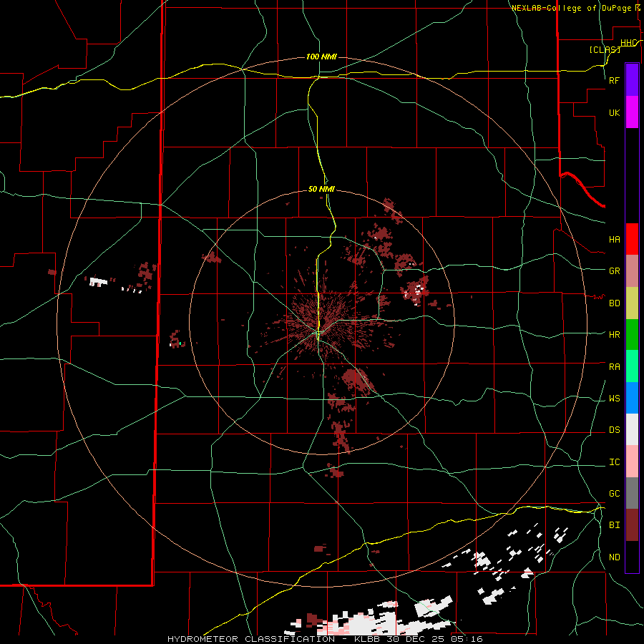Click the 'NEXLAB-College of DuPage' credit text
The width and height of the screenshot is (644, 644).
point(571,8)
